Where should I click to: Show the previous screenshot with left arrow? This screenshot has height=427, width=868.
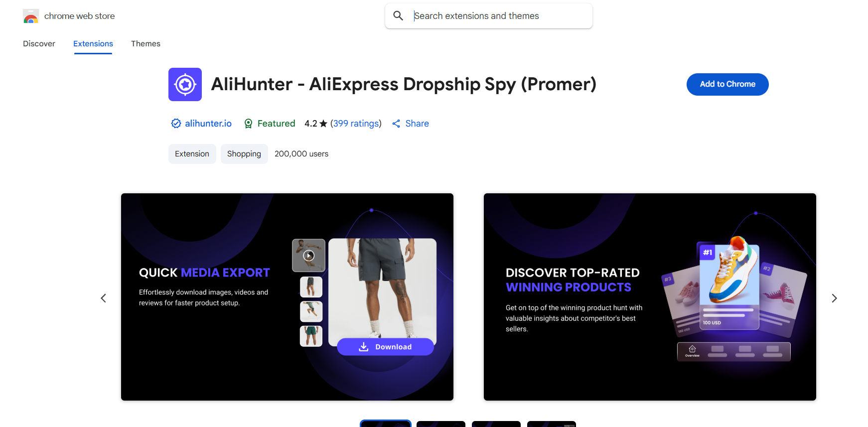(x=103, y=298)
